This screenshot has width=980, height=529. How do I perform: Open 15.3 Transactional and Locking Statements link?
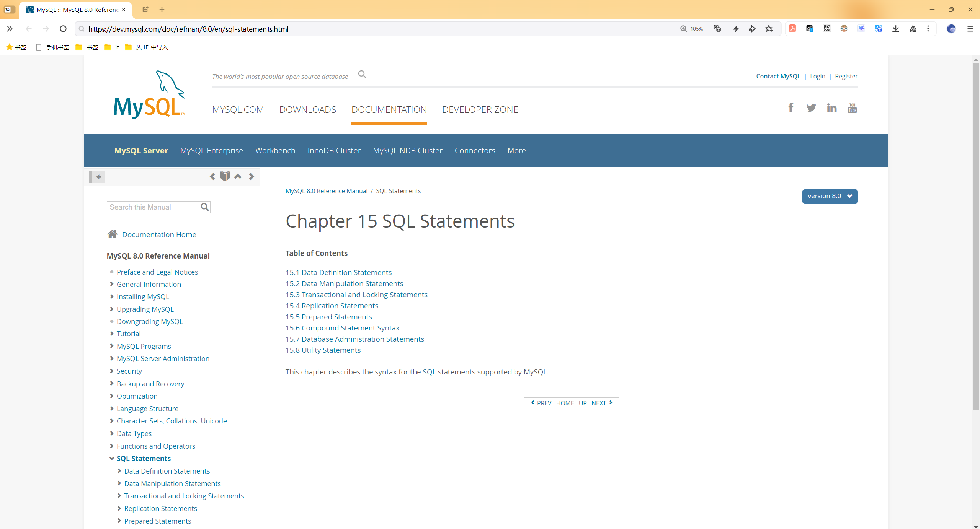356,295
